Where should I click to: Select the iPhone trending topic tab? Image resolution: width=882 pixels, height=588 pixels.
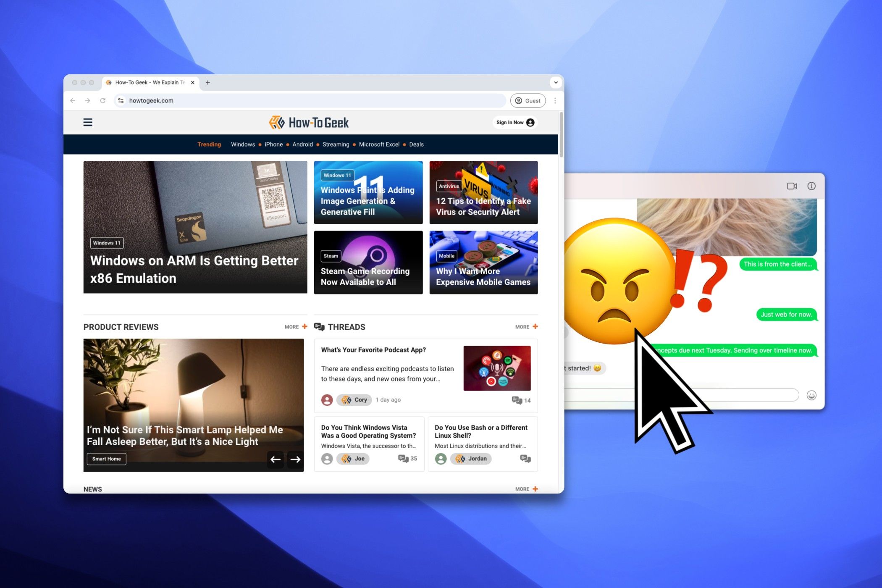(272, 144)
